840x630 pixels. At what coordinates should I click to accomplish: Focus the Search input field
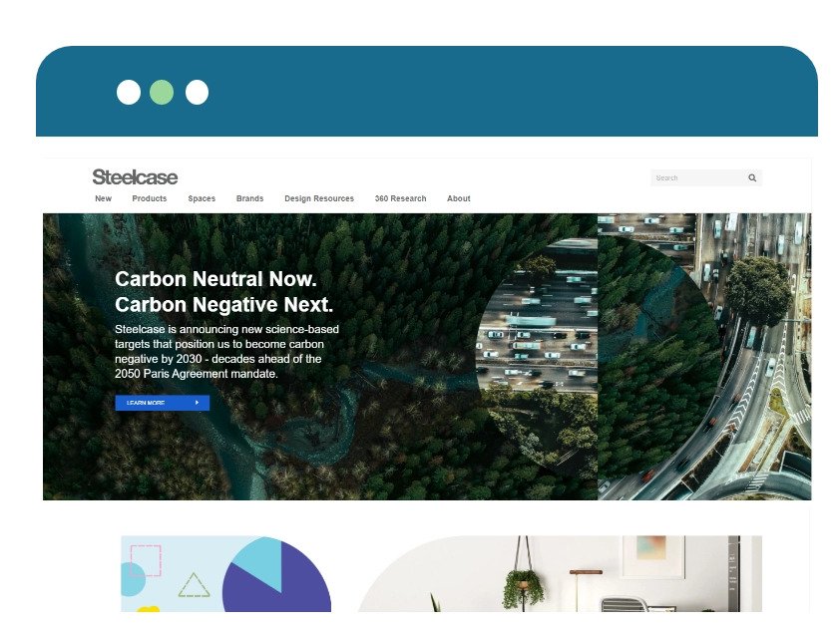(698, 177)
